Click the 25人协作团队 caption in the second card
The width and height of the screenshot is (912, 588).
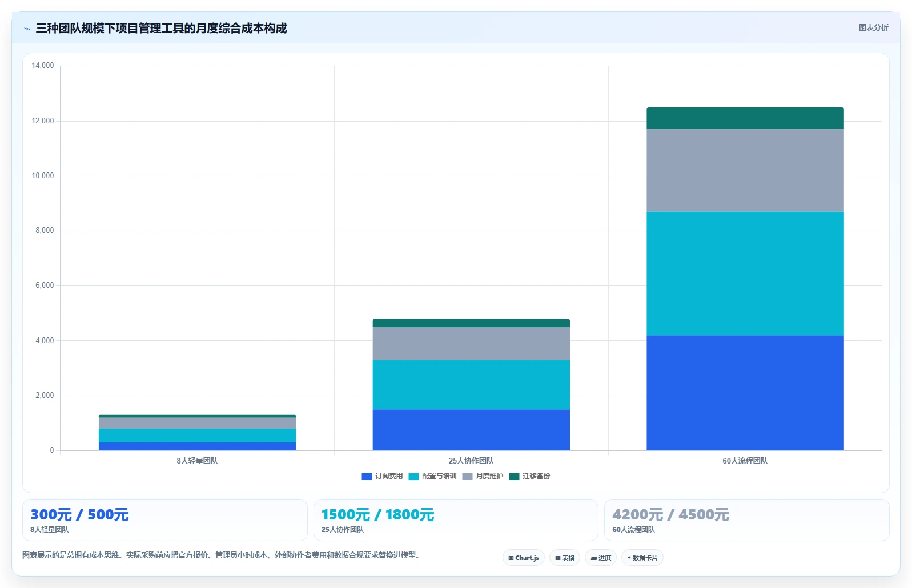[342, 530]
